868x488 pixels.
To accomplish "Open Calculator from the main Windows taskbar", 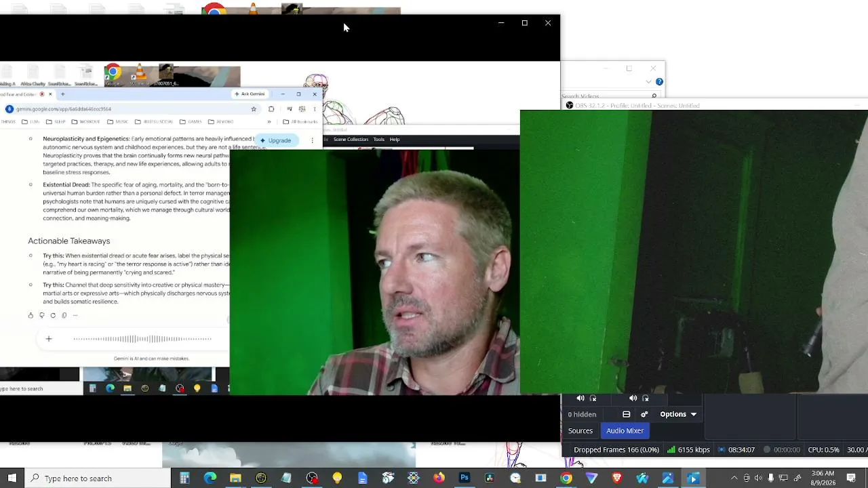I will [x=184, y=478].
